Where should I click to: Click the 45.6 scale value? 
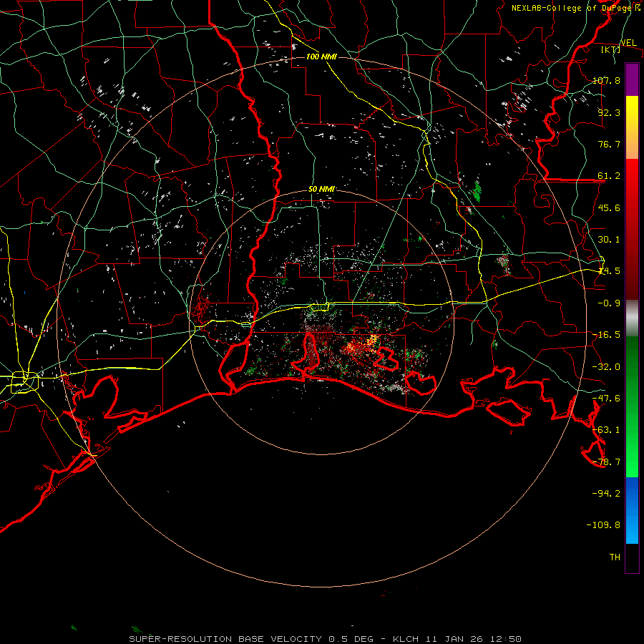(609, 208)
